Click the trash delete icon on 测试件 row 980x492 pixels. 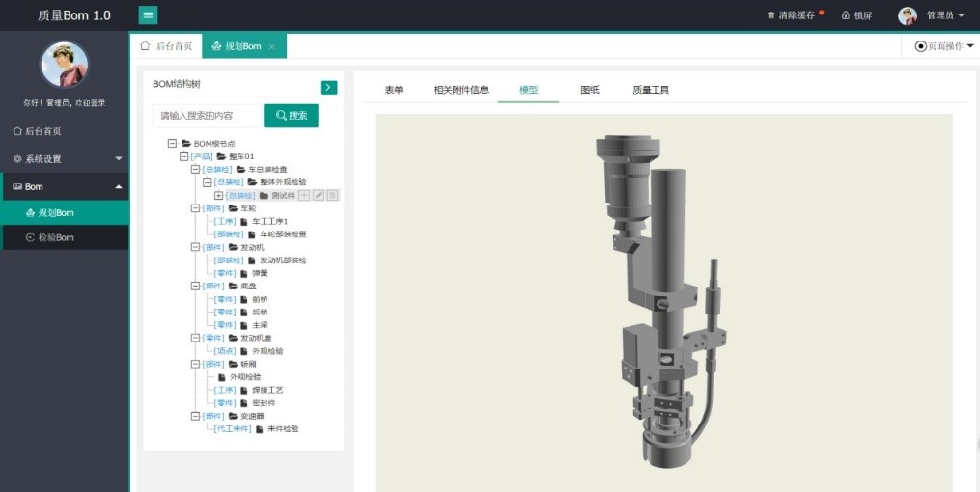pos(332,196)
